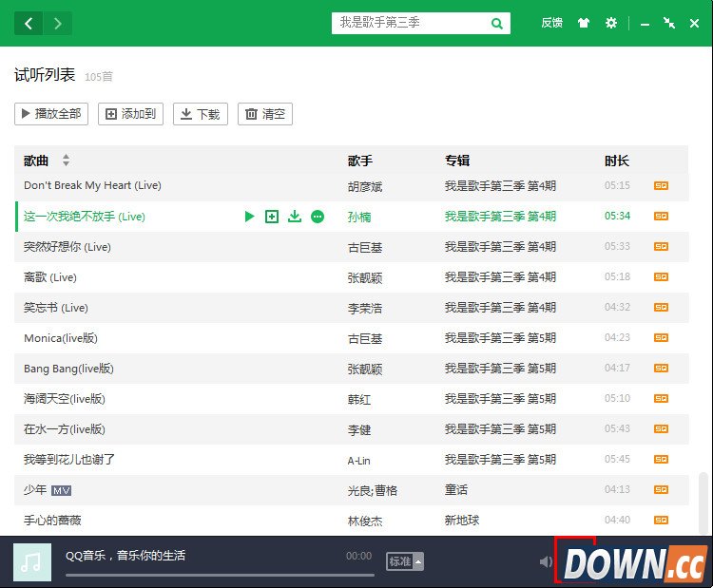Click the album art music note thumbnail
This screenshot has height=588, width=713.
click(32, 562)
